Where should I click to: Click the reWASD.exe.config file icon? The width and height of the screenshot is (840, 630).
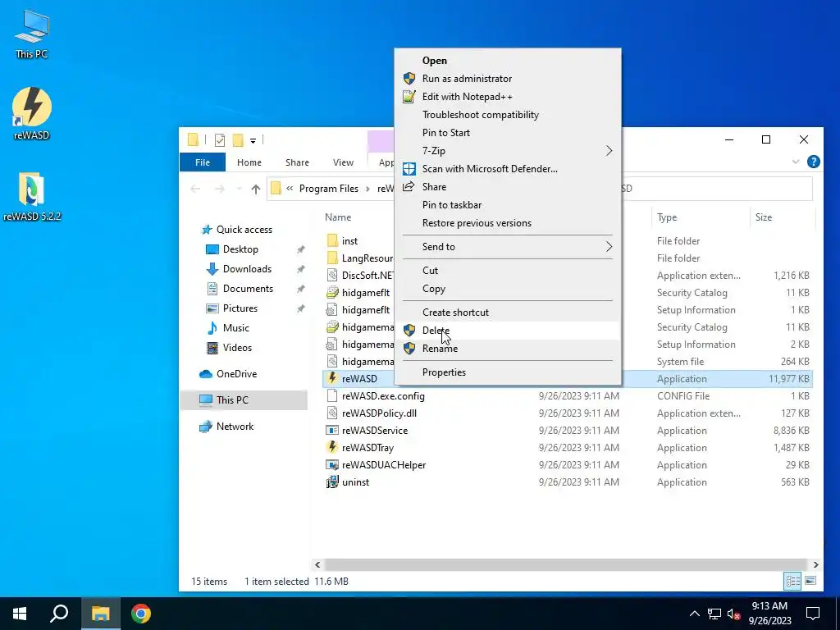tap(332, 396)
